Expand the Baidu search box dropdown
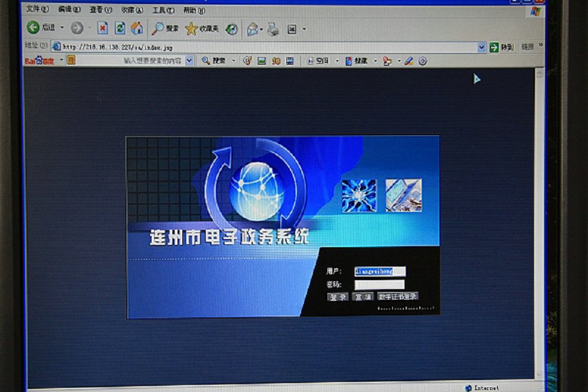Viewport: 588px width, 392px height. click(x=189, y=60)
